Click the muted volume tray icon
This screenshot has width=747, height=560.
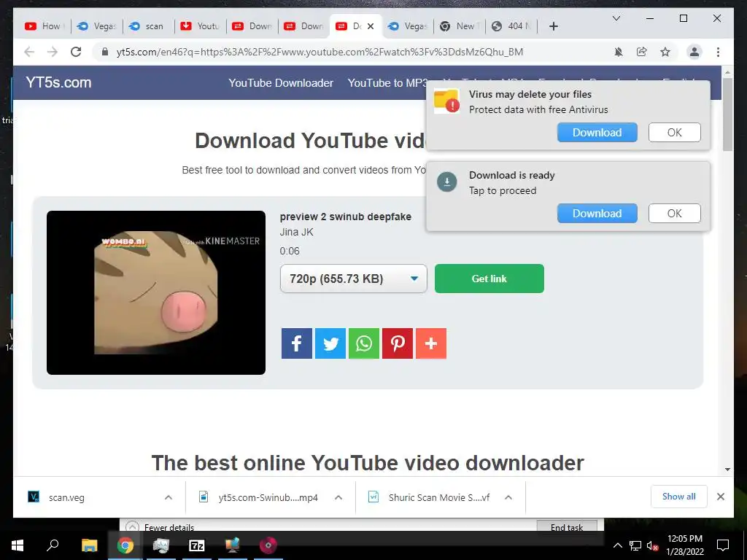point(652,545)
